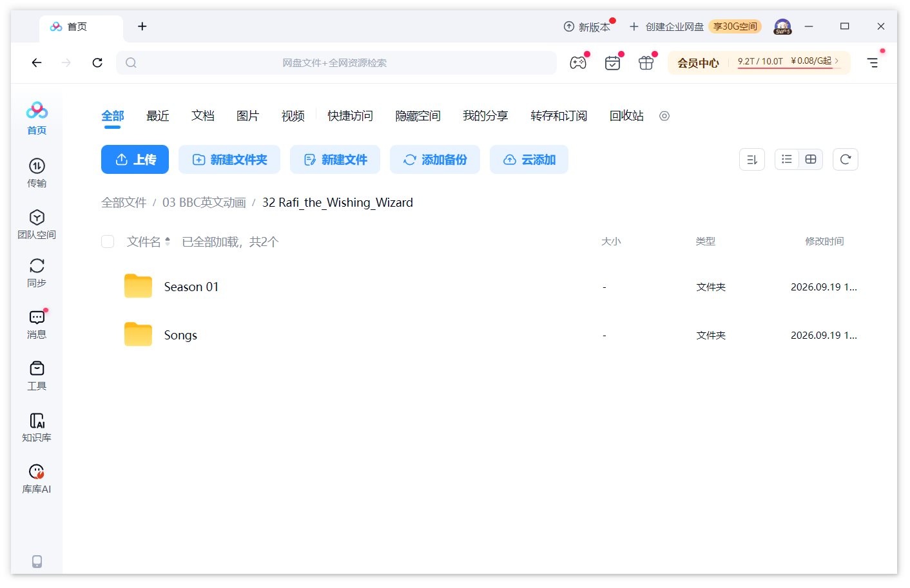The image size is (910, 588).
Task: Open 团队空间 team space
Action: pyautogui.click(x=37, y=224)
